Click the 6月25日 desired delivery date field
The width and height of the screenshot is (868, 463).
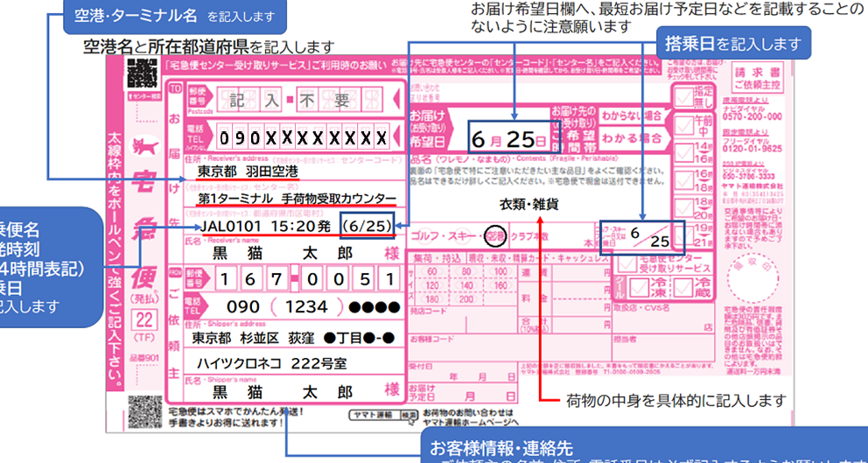pos(507,139)
